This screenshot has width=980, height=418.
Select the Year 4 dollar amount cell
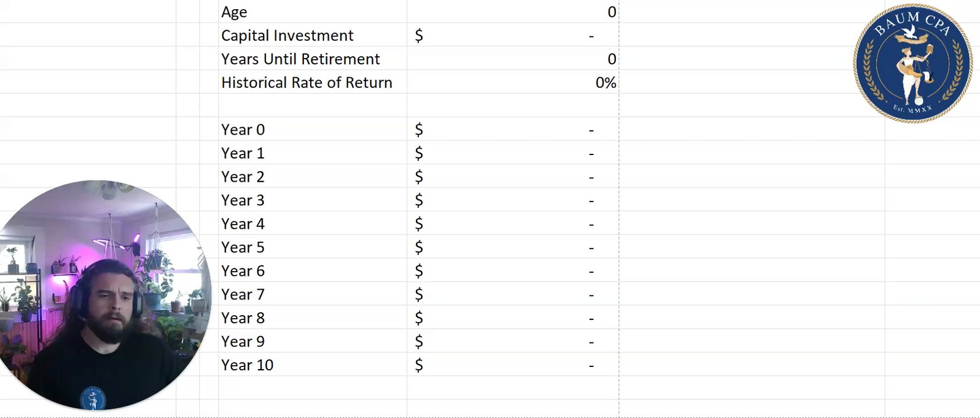[512, 224]
